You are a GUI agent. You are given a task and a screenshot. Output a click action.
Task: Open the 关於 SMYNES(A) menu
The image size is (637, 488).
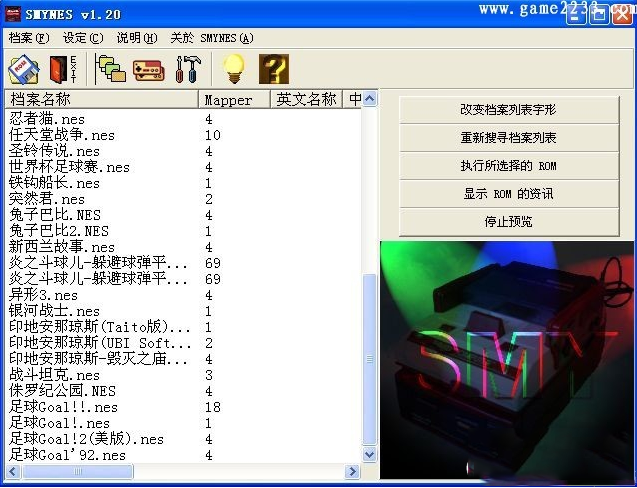click(212, 38)
